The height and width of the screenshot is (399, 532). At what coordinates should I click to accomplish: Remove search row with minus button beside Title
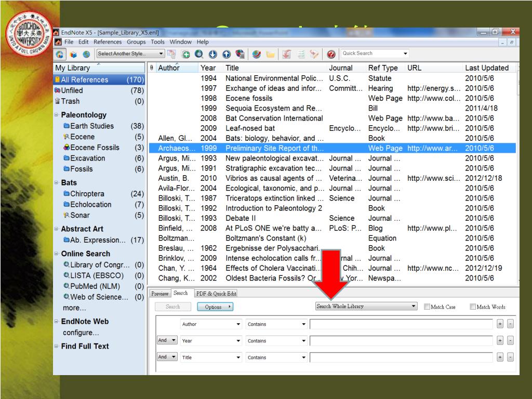tap(510, 357)
